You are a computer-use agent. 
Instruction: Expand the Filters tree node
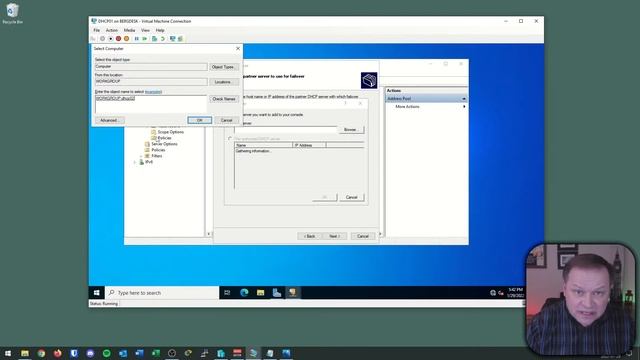[x=141, y=156]
